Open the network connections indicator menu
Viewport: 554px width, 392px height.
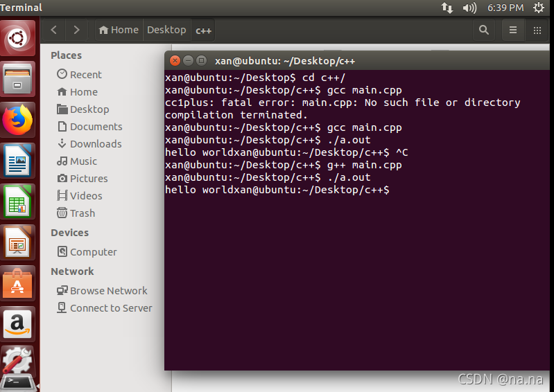click(447, 8)
